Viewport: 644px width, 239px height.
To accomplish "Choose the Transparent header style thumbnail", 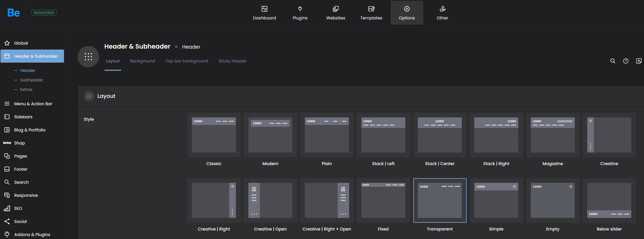I will click(440, 201).
